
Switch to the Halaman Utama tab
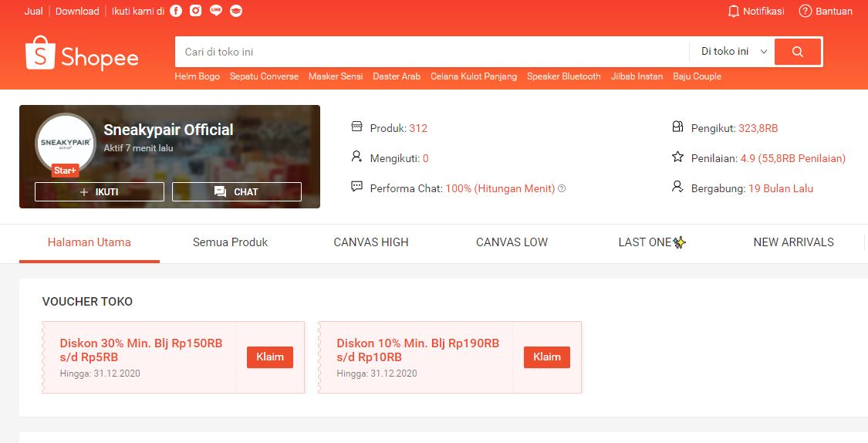(x=90, y=242)
